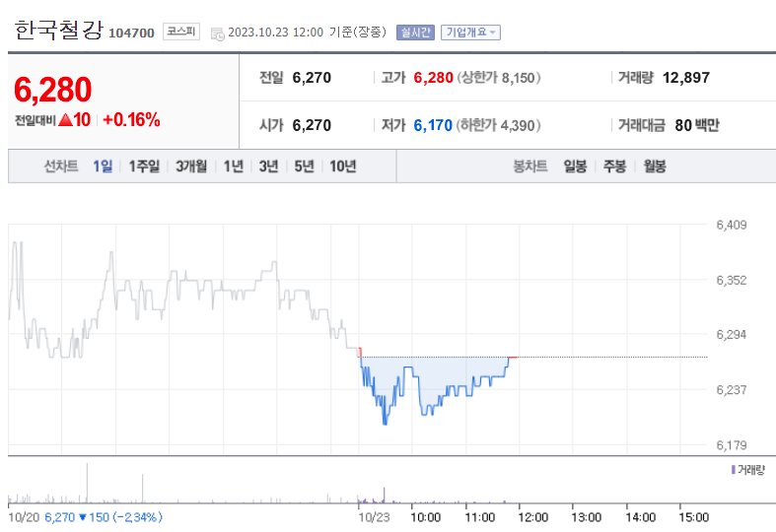Click the 고가 value 6,280
This screenshot has height=532, width=776.
[433, 78]
